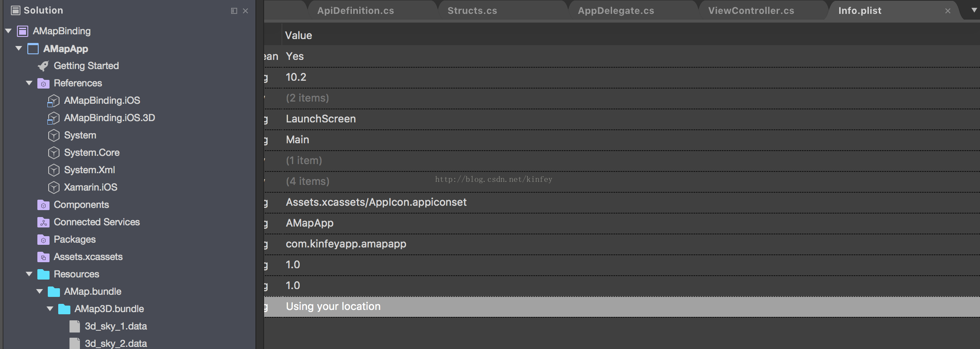The height and width of the screenshot is (349, 980).
Task: Collapse the Resources folder
Action: (29, 274)
